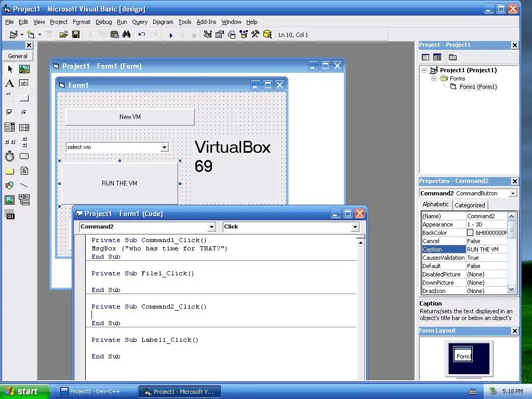Collapse the Project1 (Project1) tree node
This screenshot has width=532, height=399.
[x=424, y=70]
